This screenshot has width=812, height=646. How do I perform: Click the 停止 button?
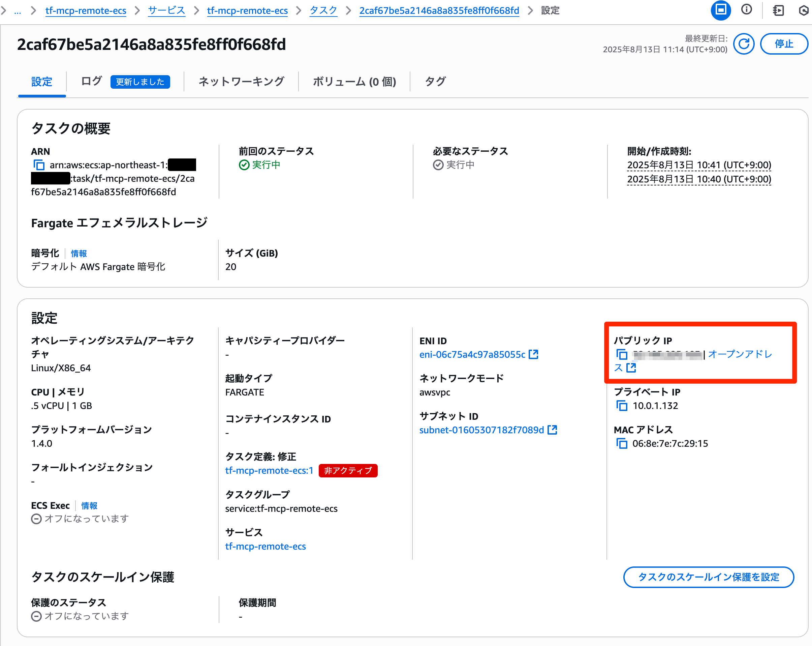point(784,44)
